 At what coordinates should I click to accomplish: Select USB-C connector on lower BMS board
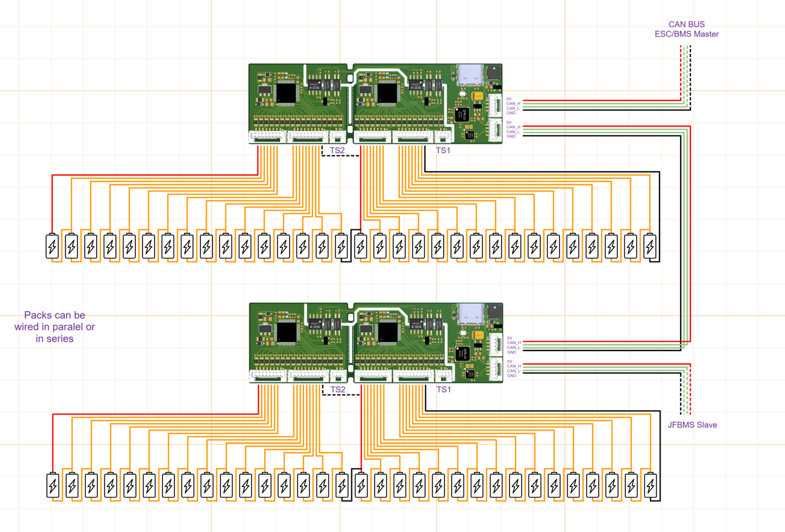(470, 314)
